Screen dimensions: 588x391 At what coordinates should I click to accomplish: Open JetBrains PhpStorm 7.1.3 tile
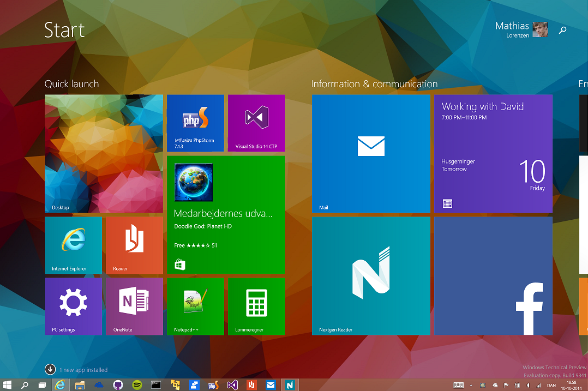coord(195,123)
